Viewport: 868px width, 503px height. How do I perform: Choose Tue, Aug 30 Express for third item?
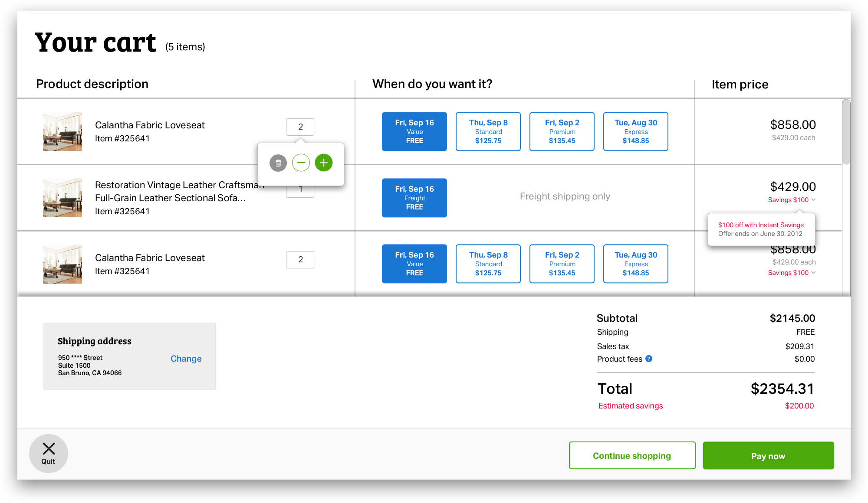tap(635, 264)
